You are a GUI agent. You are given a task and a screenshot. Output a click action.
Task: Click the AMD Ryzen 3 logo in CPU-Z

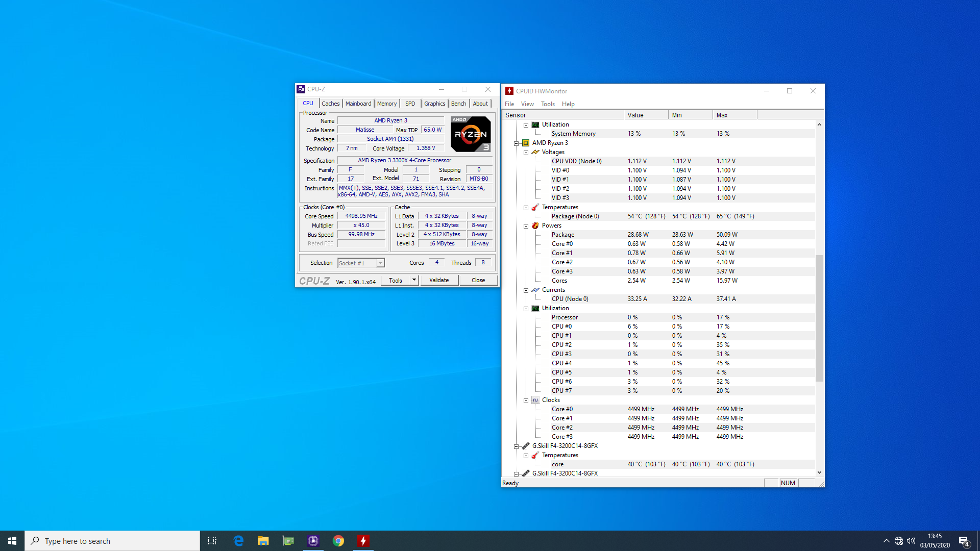click(x=470, y=134)
